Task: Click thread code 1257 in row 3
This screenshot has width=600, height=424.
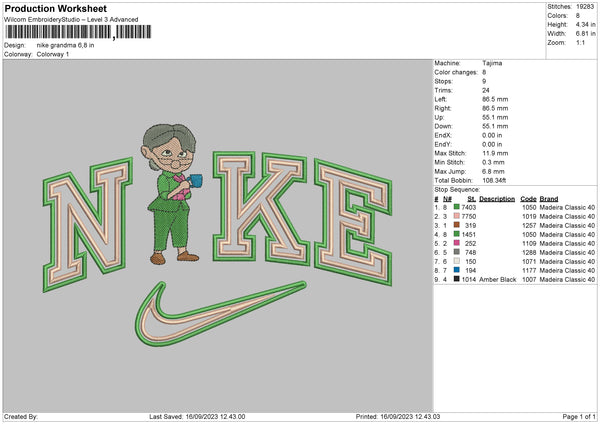Action: pyautogui.click(x=529, y=225)
